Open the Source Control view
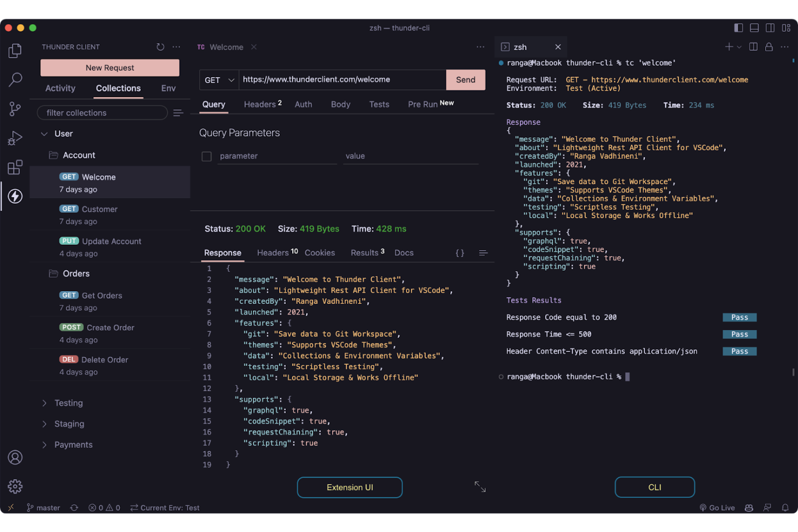The image size is (798, 532). 15,109
